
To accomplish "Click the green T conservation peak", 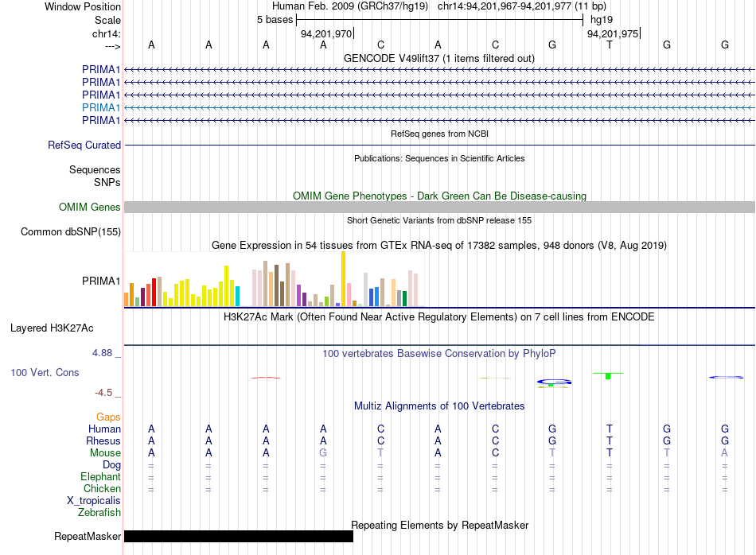I will tap(608, 376).
